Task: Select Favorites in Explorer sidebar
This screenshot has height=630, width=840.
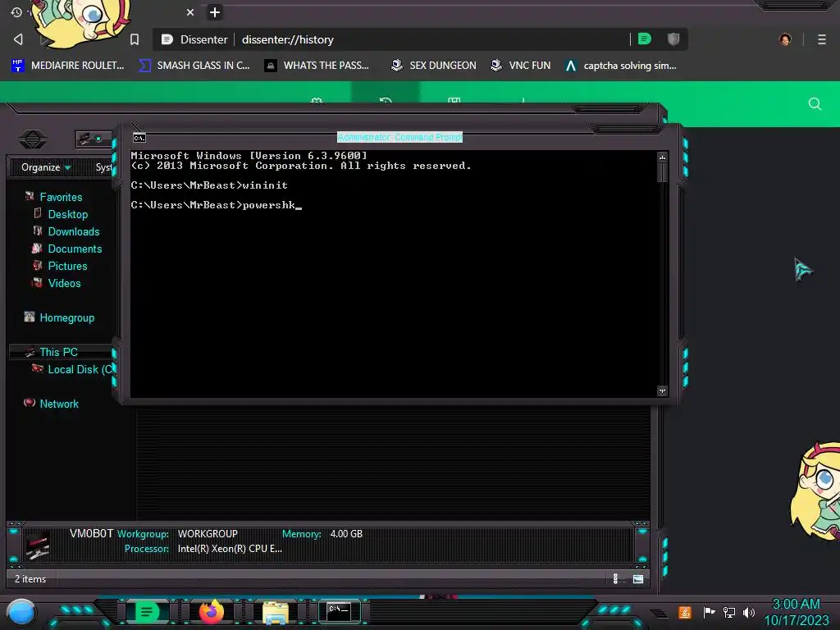Action: tap(61, 197)
